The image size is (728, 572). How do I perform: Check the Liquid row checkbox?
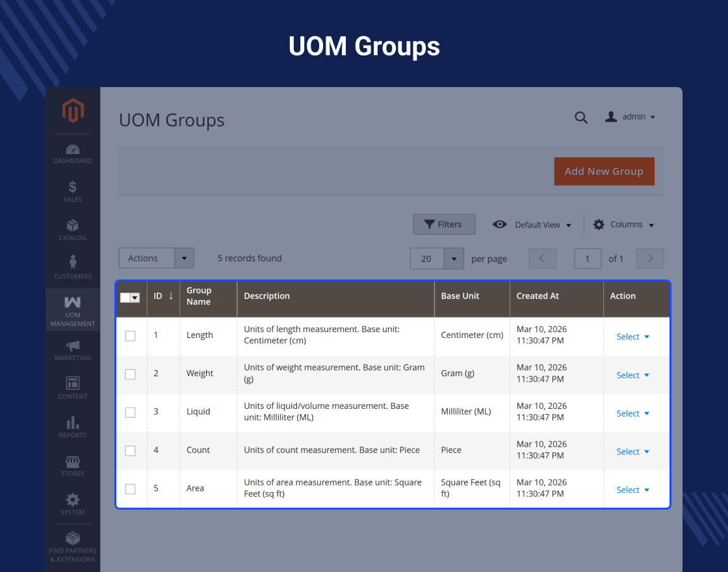pos(131,412)
